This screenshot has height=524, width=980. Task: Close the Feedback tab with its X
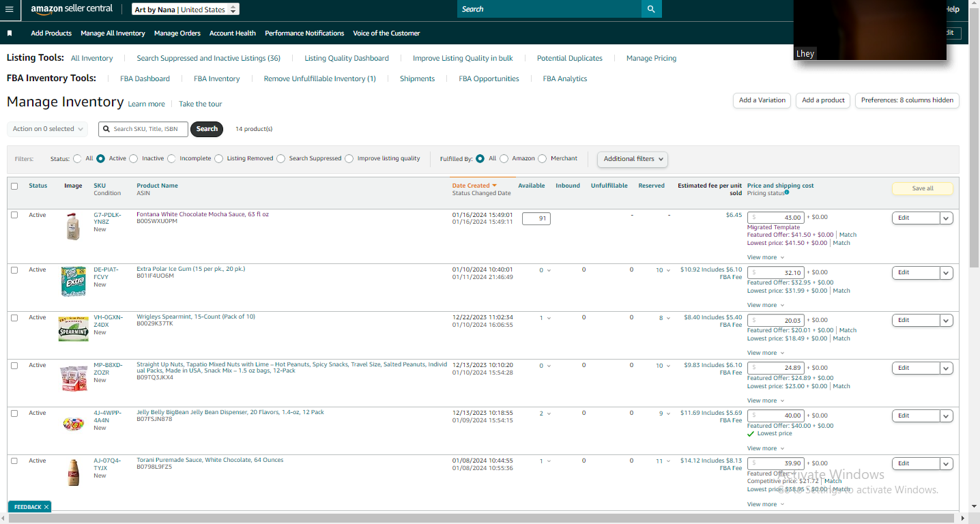click(x=46, y=507)
